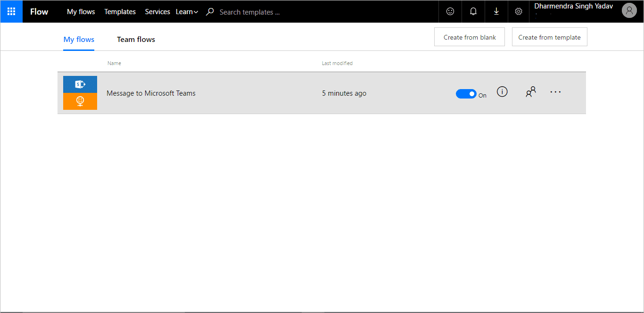
Task: Focus the Search templates field
Action: pyautogui.click(x=250, y=12)
